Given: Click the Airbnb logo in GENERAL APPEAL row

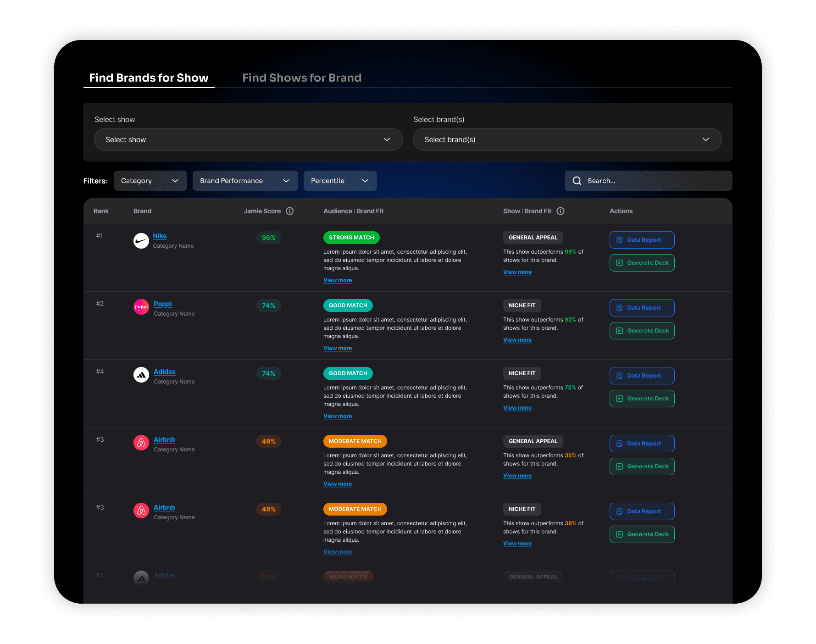Looking at the screenshot, I should click(141, 443).
